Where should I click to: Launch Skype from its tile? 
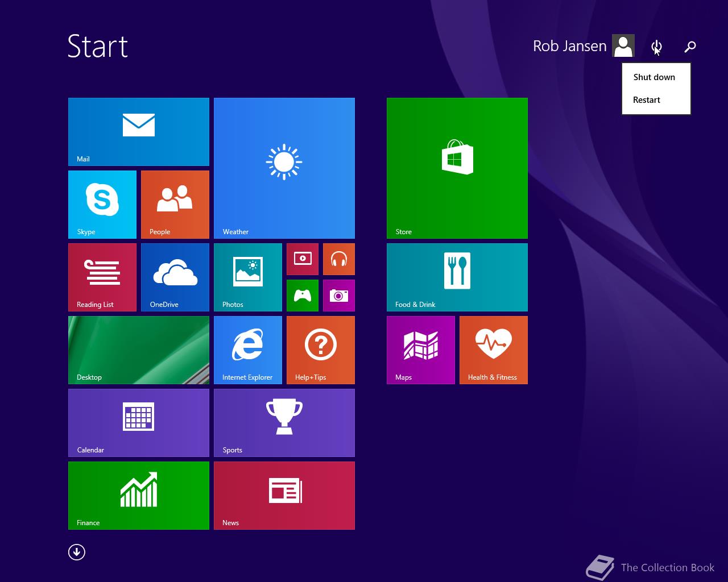pos(102,205)
